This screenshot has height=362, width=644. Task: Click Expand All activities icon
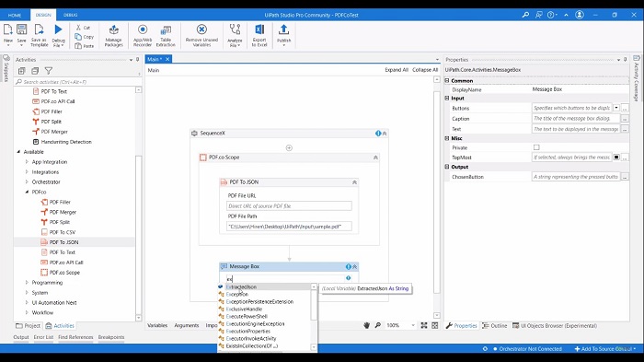pos(22,71)
